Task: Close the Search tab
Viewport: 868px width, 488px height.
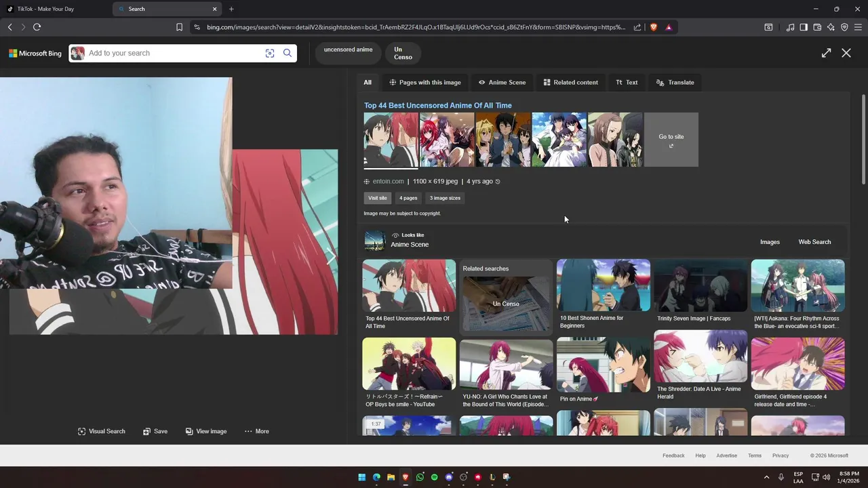Action: (215, 9)
